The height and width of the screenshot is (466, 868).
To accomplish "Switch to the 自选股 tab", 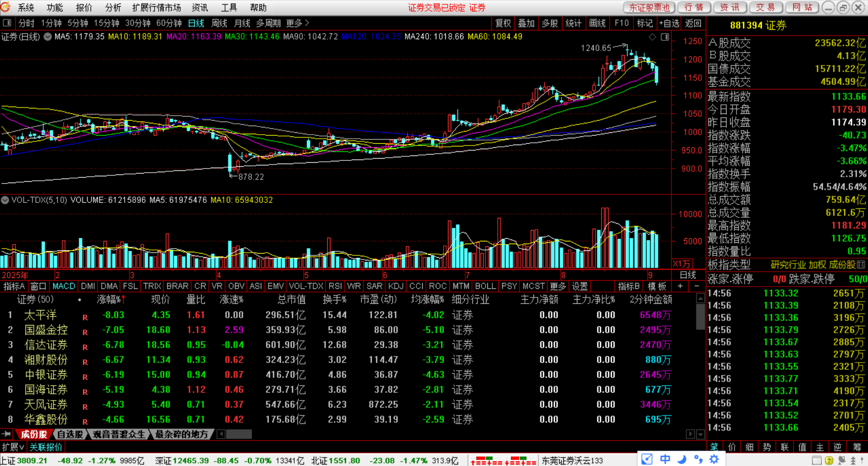I will 70,434.
